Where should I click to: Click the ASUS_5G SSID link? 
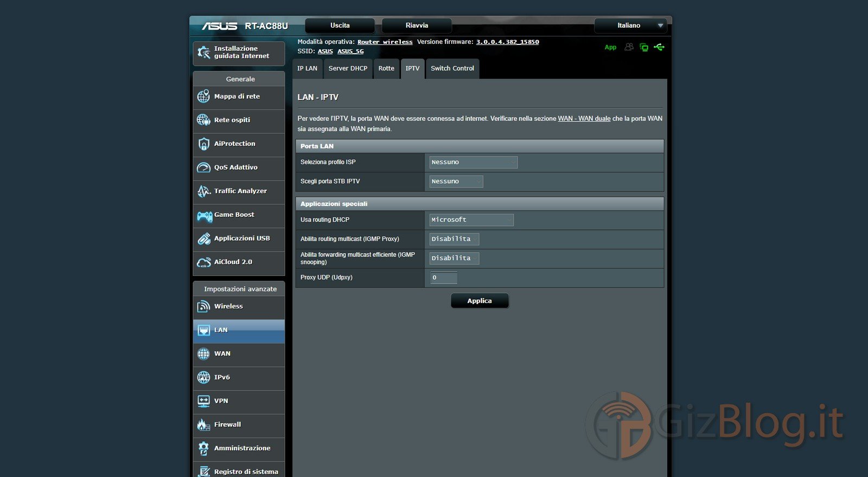coord(350,51)
